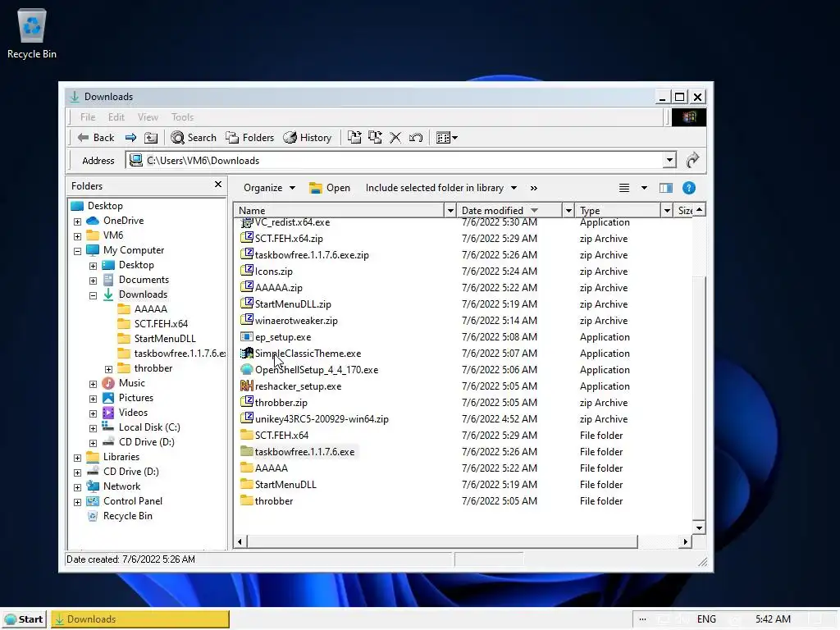Open the address bar dropdown arrow
This screenshot has height=630, width=840.
tap(669, 160)
